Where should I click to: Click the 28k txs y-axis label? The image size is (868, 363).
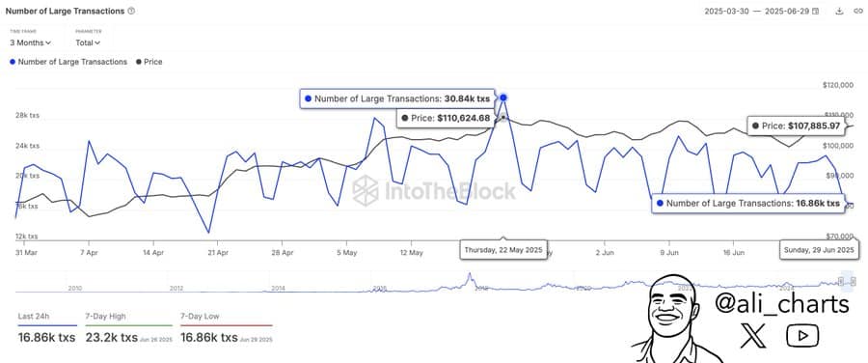coord(27,116)
